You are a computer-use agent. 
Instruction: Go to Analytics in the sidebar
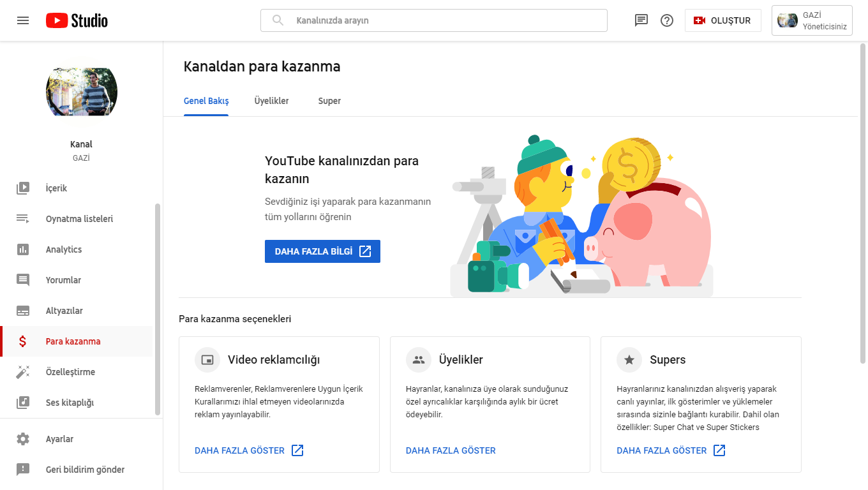click(77, 249)
